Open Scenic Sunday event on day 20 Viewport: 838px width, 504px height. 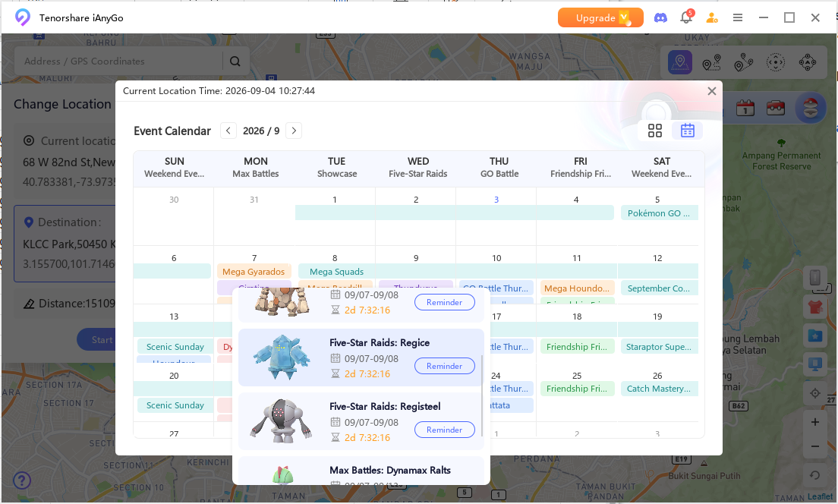175,405
